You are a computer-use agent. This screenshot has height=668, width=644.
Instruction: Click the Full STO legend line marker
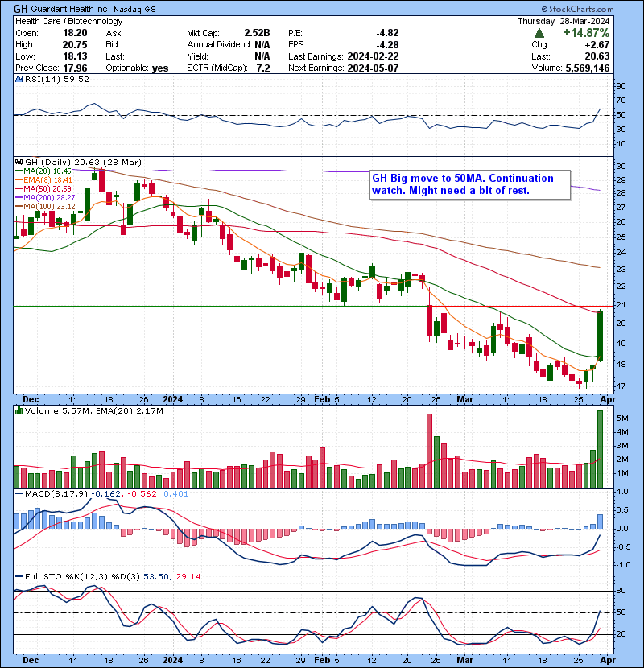19,577
